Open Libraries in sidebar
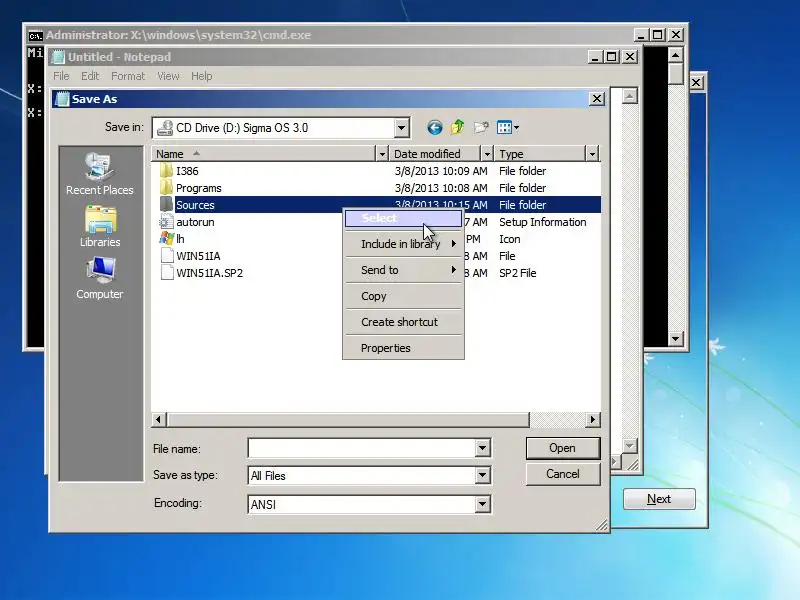Viewport: 800px width, 600px height. (x=100, y=227)
